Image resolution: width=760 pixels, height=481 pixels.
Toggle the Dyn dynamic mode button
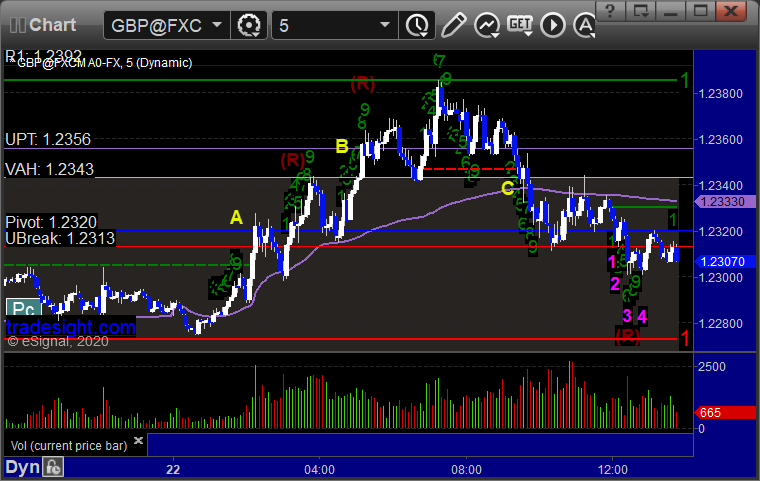pos(22,467)
